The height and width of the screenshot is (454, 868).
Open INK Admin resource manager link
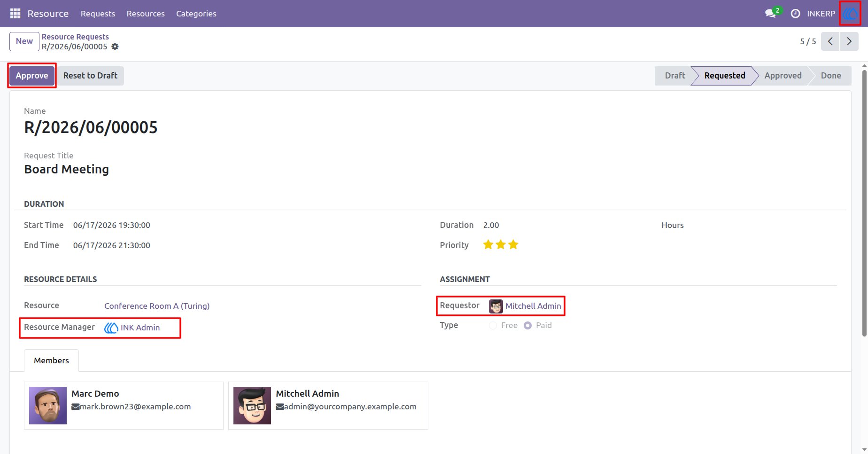[140, 328]
